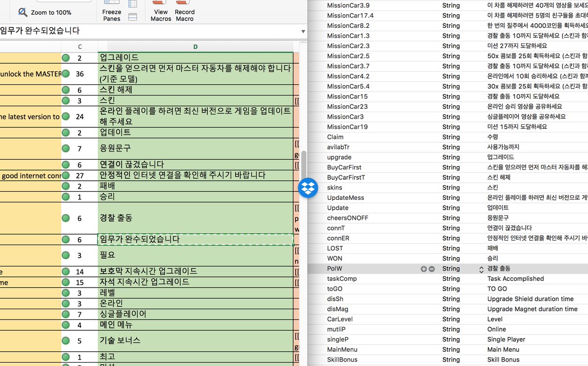Select the MissionCar17.4 key

[x=350, y=15]
